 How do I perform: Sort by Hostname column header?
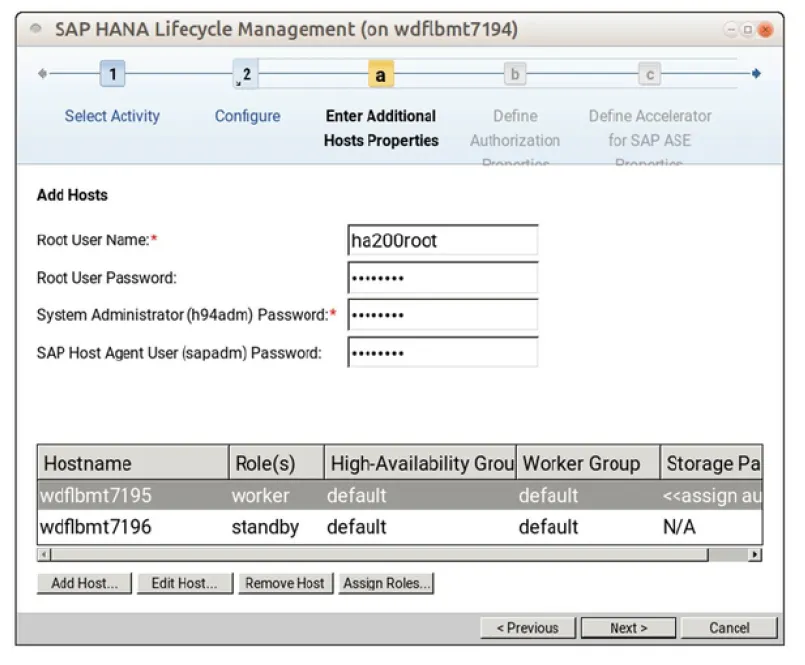click(133, 463)
